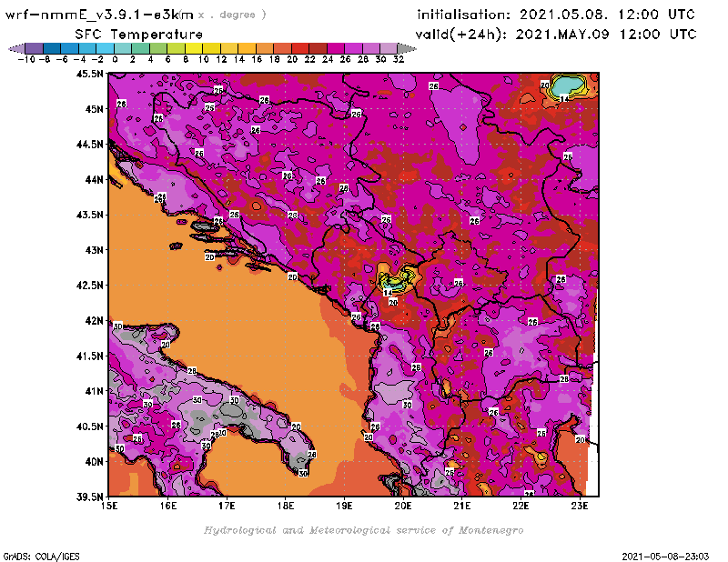Click the legend swatch between 6 and 8
728x562 pixels.
[176, 48]
